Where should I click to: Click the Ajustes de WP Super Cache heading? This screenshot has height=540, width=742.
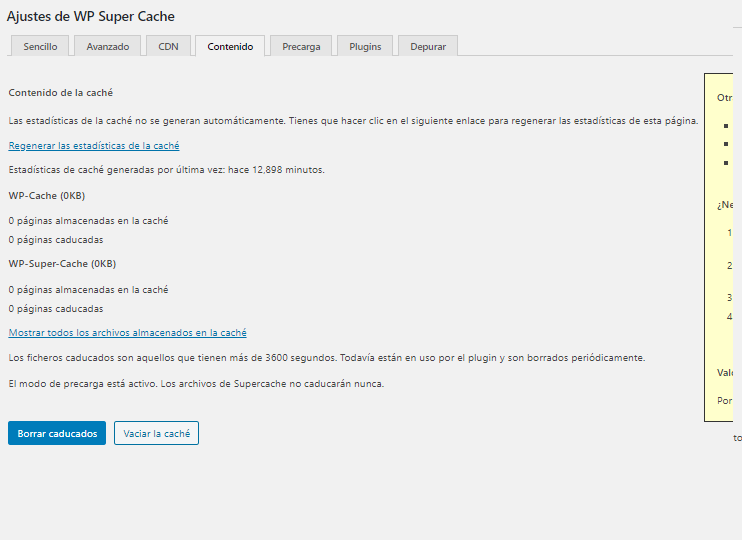pyautogui.click(x=90, y=17)
